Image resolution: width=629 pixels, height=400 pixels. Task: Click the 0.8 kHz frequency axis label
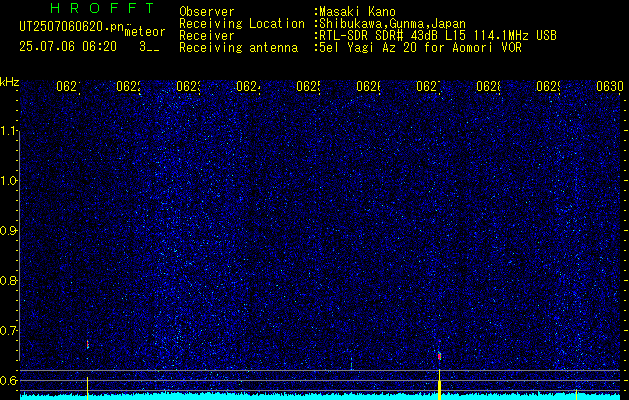[9, 280]
